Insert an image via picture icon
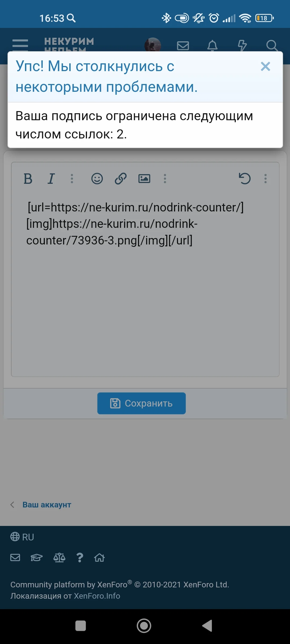 click(144, 179)
